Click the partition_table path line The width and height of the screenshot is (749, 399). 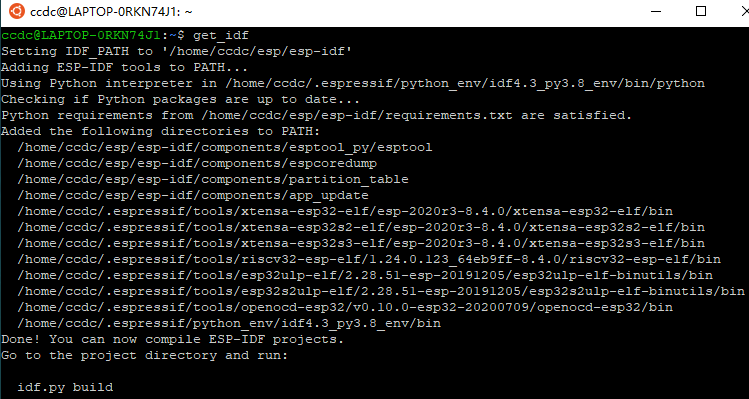pyautogui.click(x=213, y=180)
